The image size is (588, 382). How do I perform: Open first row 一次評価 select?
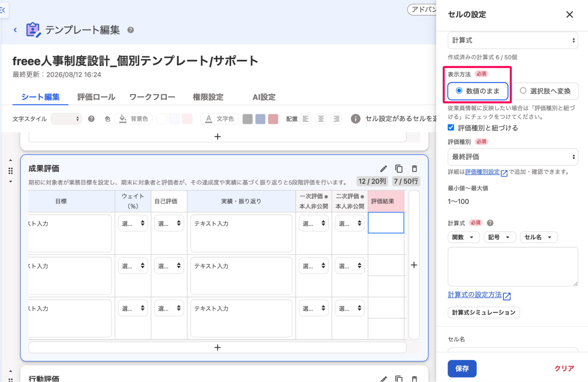click(314, 223)
